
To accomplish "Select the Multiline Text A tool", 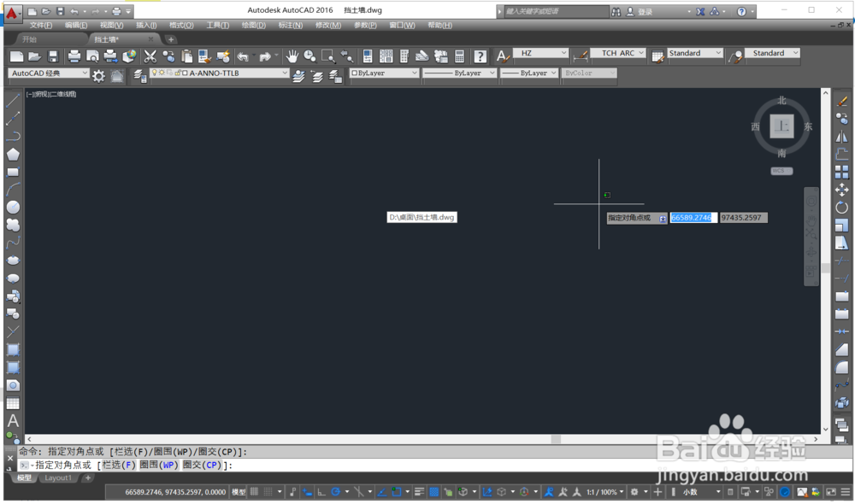I will pos(13,420).
